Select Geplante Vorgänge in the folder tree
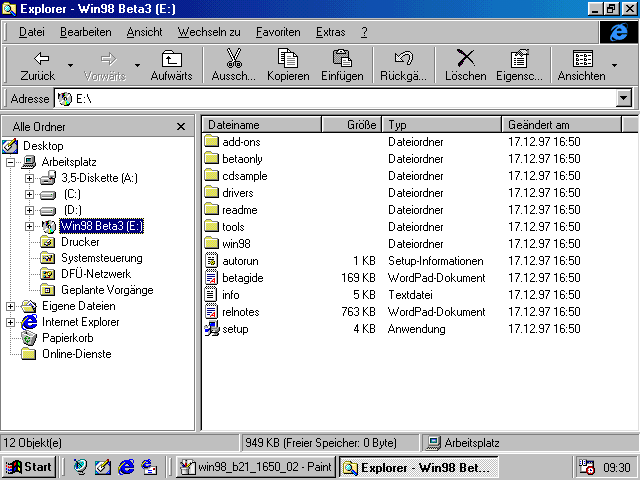Image resolution: width=640 pixels, height=480 pixels. coord(107,290)
